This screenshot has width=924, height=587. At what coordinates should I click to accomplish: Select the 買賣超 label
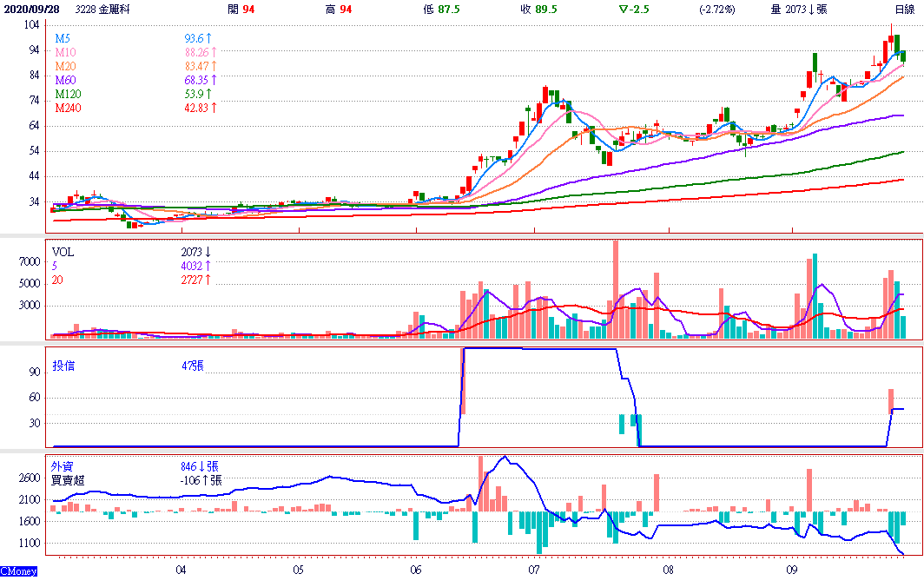coord(69,479)
